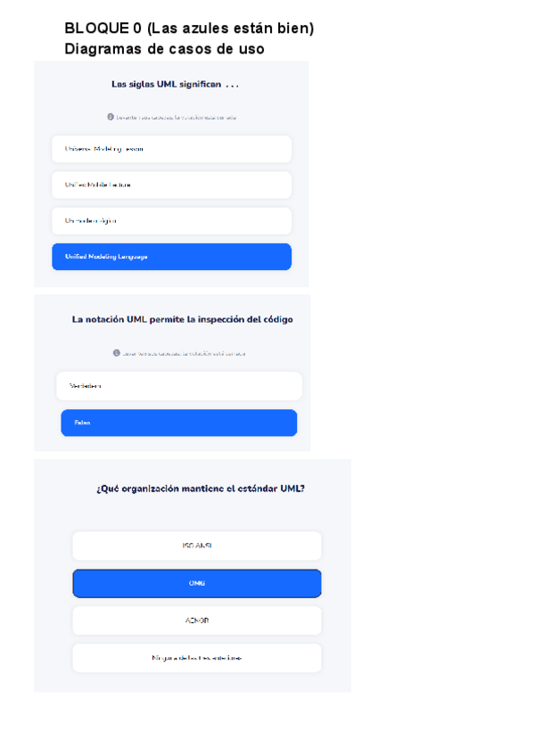Select 'Ninguna de las tres anteriores' option
This screenshot has width=535, height=756.
click(196, 658)
